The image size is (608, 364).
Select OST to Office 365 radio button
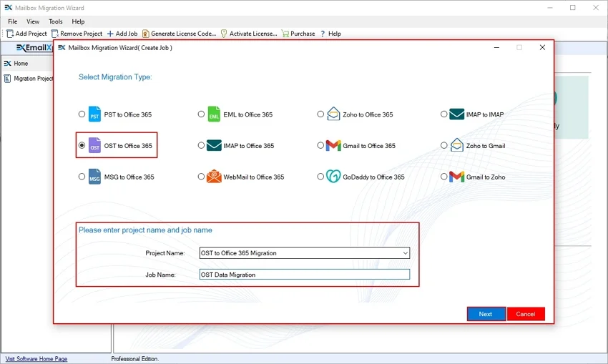click(82, 145)
